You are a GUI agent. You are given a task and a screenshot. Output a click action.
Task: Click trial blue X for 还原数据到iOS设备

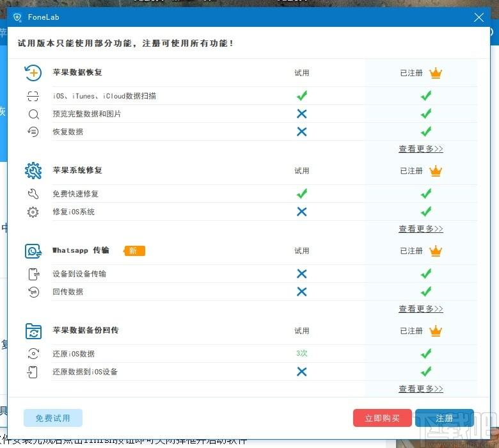coord(302,372)
